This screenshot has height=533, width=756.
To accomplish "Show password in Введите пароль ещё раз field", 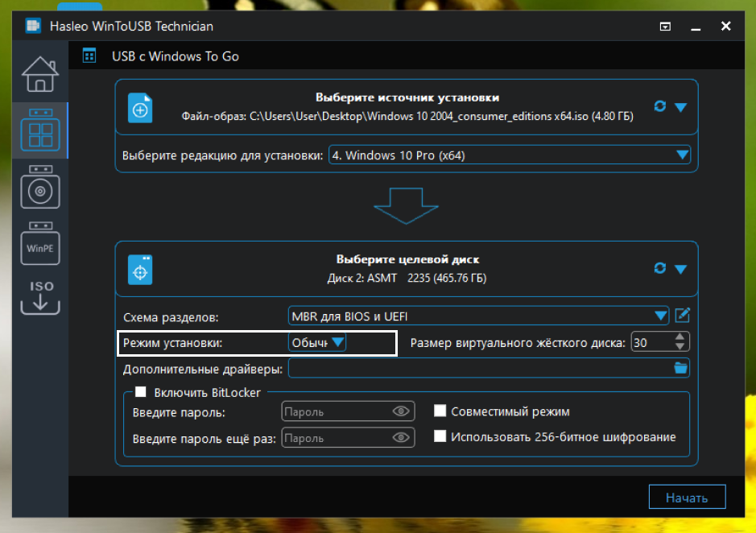I will pos(401,437).
